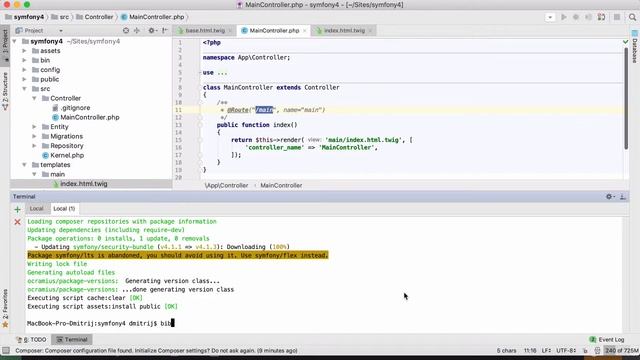Expand the public folder
This screenshot has width=640, height=360.
[24, 79]
